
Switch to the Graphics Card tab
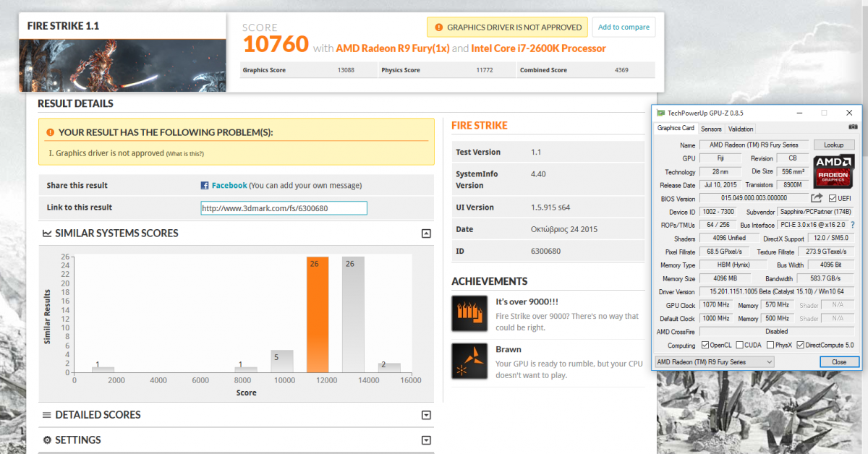(x=676, y=128)
